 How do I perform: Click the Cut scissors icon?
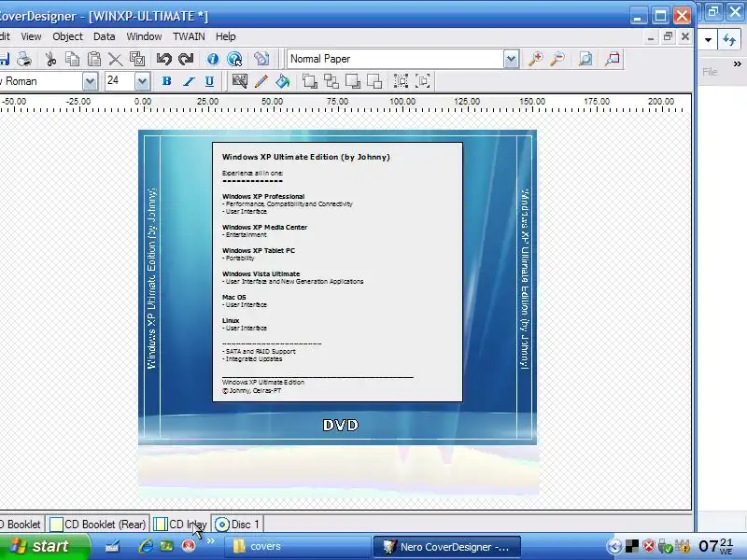click(50, 59)
